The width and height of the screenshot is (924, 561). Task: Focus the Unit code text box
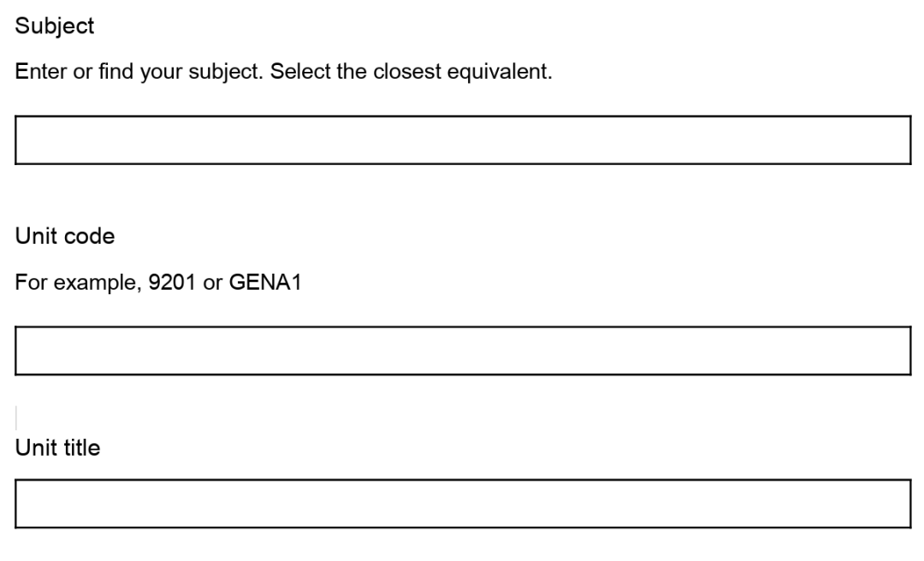pos(462,351)
